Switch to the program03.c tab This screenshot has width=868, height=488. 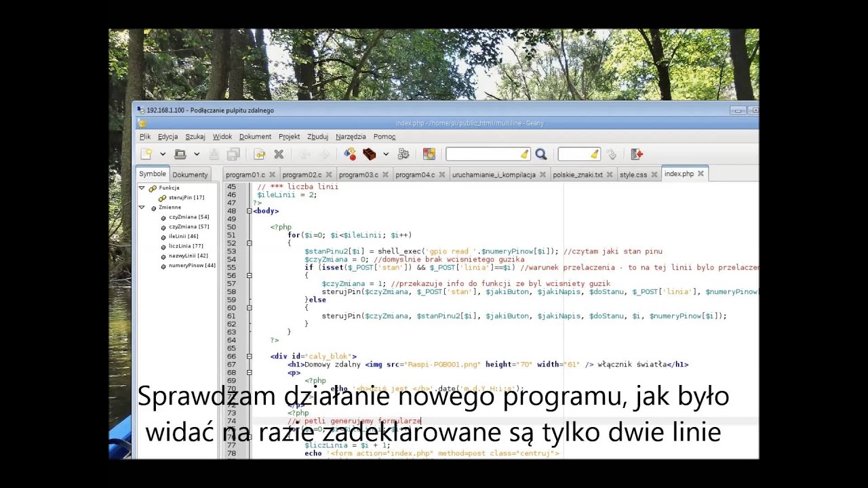click(x=359, y=175)
